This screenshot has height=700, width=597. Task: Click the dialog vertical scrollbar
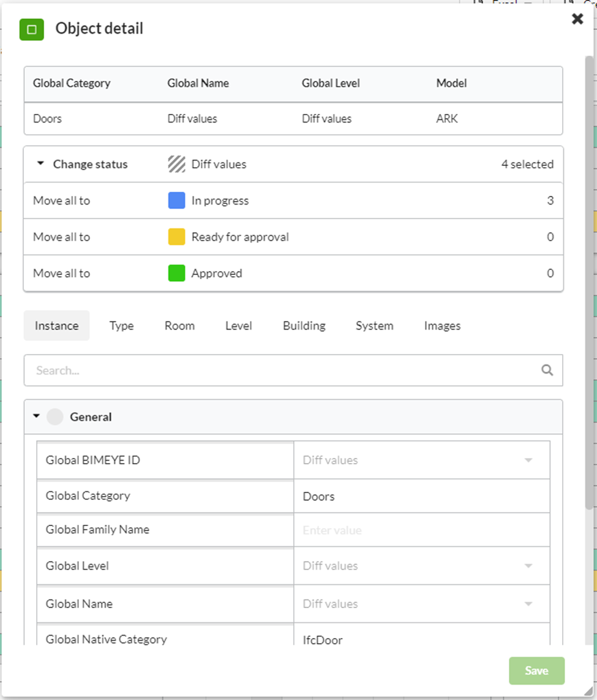(x=590, y=282)
